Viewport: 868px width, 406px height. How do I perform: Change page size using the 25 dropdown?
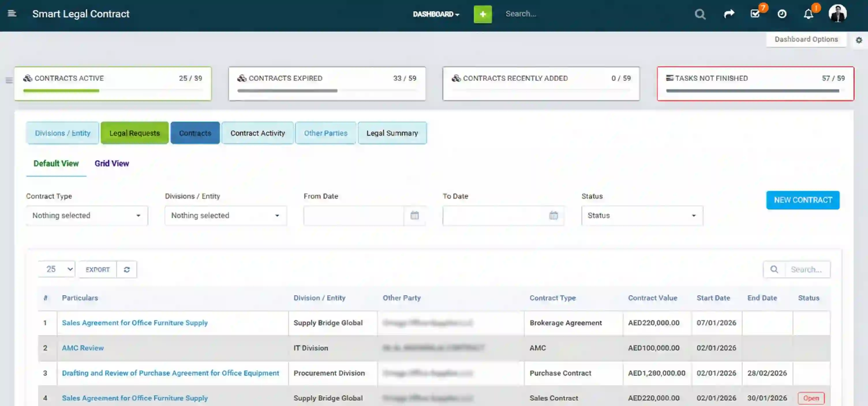pyautogui.click(x=56, y=269)
